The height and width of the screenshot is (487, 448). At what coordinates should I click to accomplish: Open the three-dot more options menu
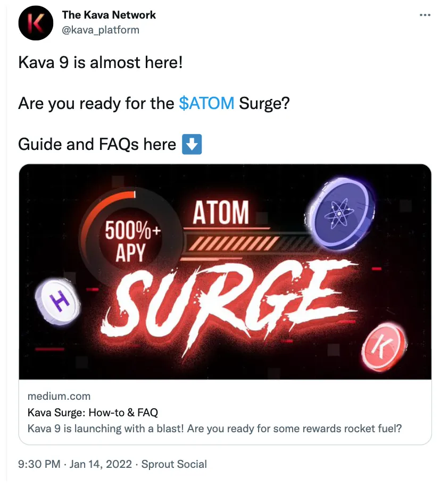tap(425, 15)
